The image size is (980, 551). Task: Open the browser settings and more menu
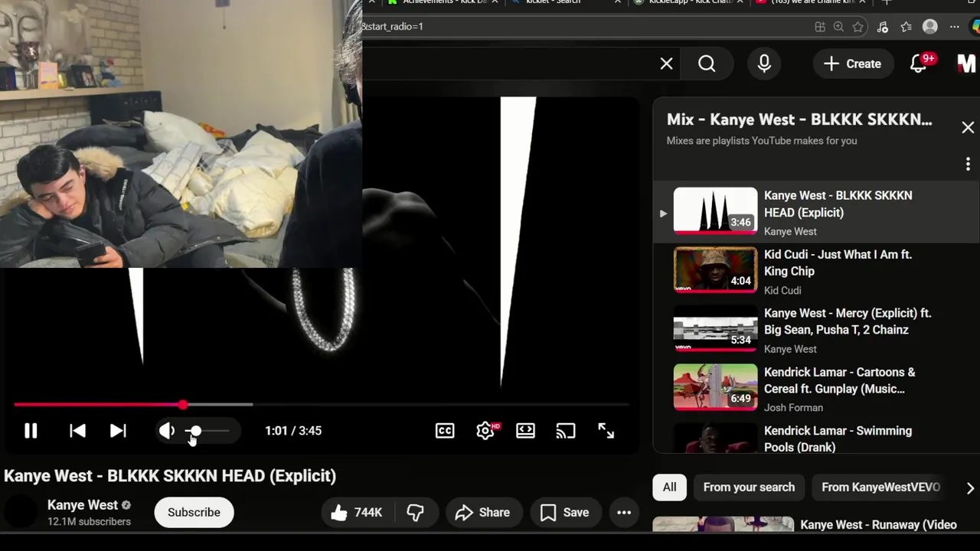click(x=954, y=27)
